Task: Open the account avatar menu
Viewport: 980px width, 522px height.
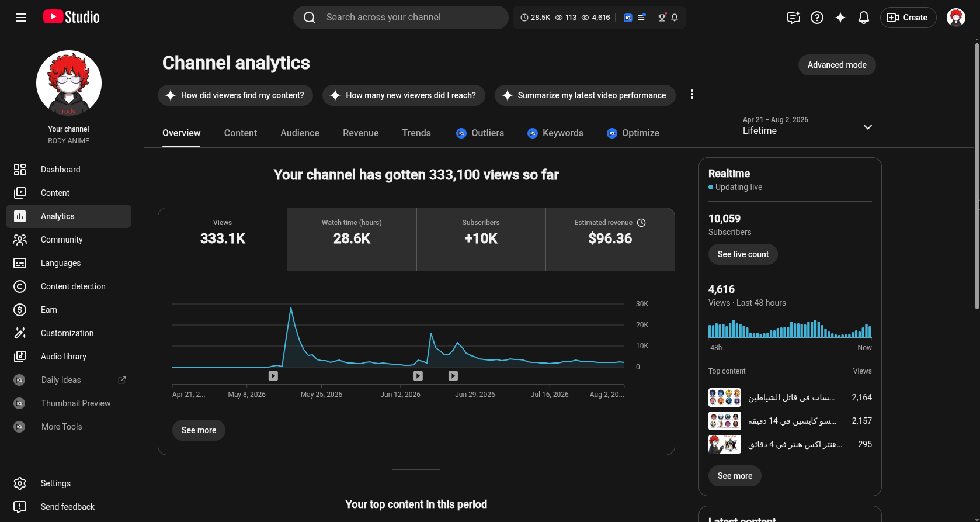Action: click(x=956, y=18)
